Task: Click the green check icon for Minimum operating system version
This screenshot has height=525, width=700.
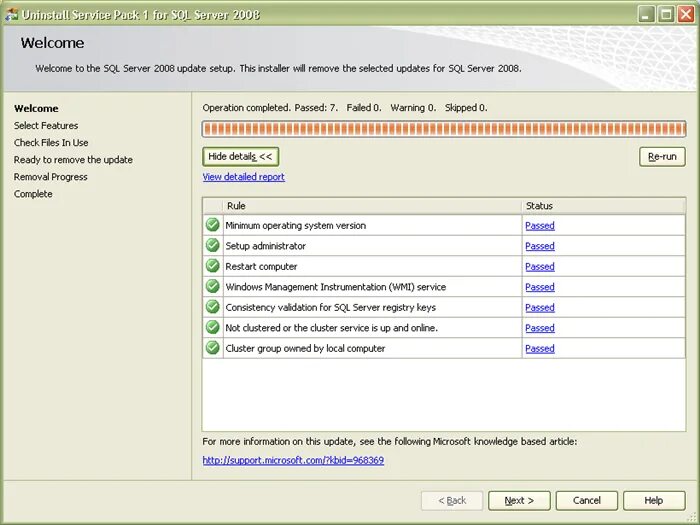Action: coord(212,225)
